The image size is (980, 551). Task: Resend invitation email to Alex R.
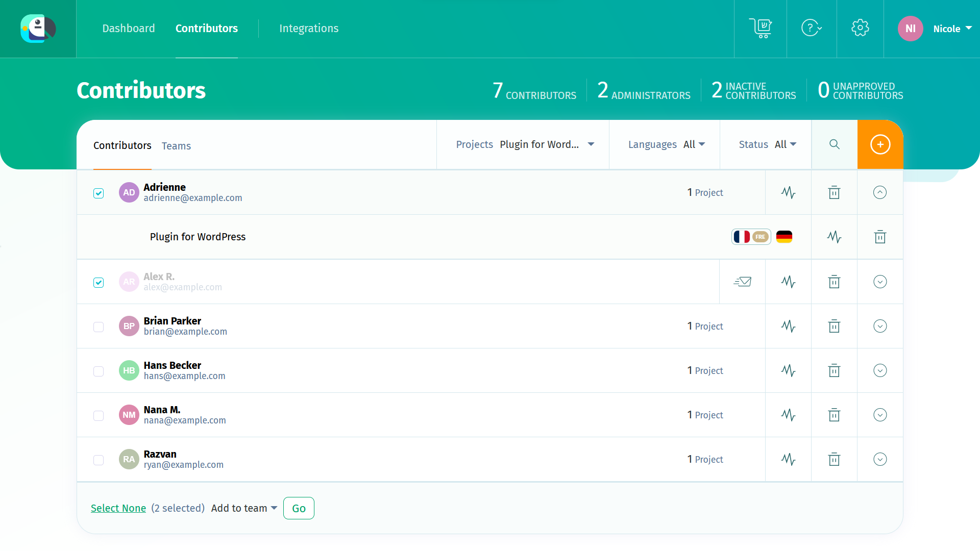[x=742, y=282]
